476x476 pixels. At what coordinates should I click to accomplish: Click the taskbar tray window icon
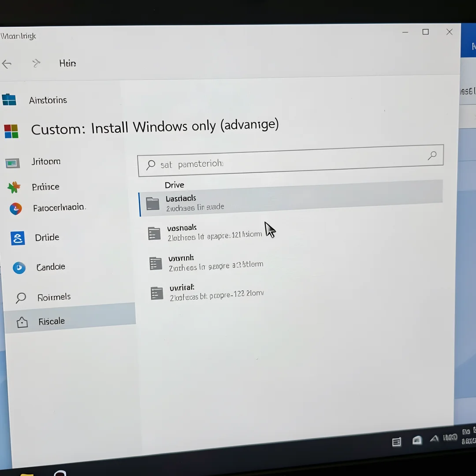pyautogui.click(x=417, y=440)
